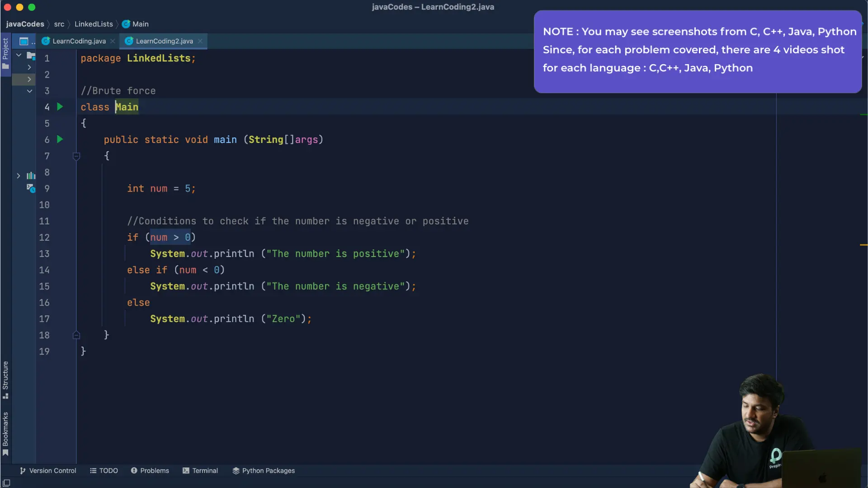
Task: Show the TODO list panel
Action: pos(104,471)
